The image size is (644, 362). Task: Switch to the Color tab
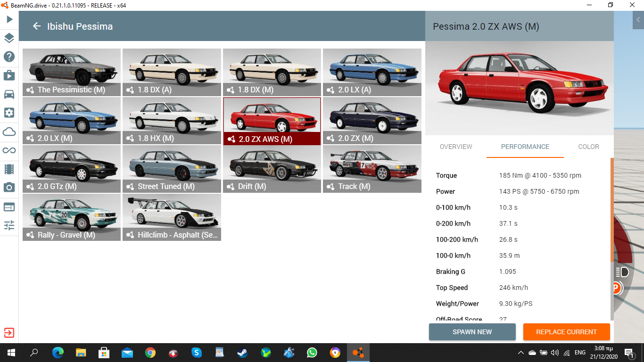pos(589,147)
